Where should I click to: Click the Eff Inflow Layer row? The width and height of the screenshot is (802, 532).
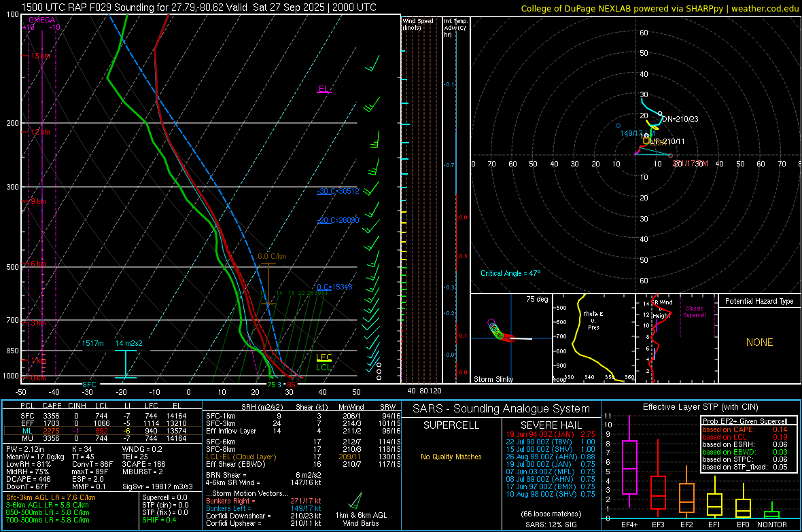pos(303,431)
